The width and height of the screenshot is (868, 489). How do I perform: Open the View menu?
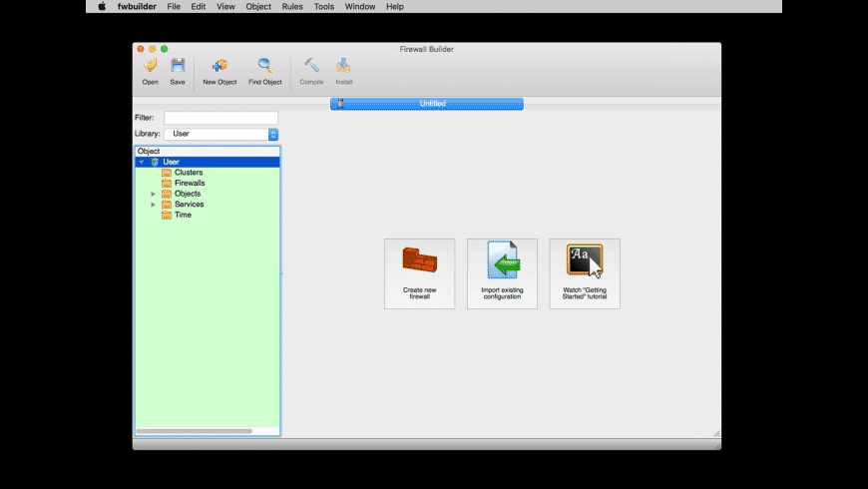[x=225, y=7]
